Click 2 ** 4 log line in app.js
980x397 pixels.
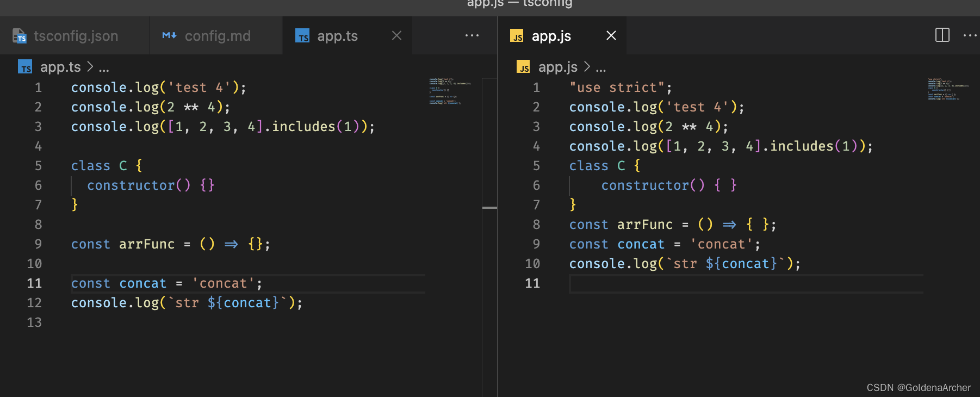(649, 127)
